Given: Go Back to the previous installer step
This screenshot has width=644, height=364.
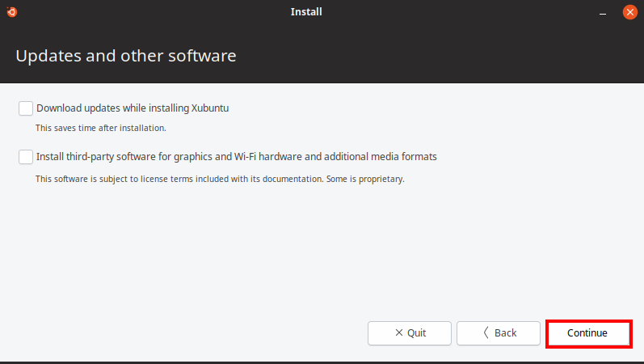Looking at the screenshot, I should 499,332.
